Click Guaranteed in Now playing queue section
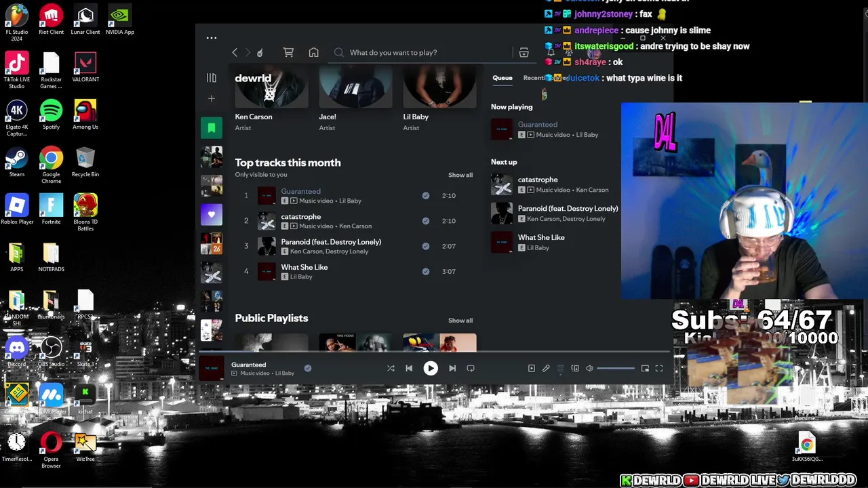This screenshot has width=868, height=488. coord(538,125)
